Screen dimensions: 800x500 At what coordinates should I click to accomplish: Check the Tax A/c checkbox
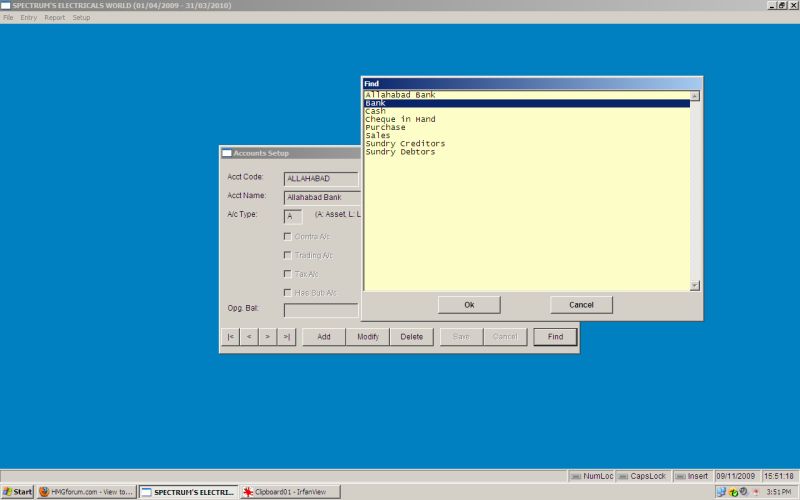pyautogui.click(x=288, y=274)
